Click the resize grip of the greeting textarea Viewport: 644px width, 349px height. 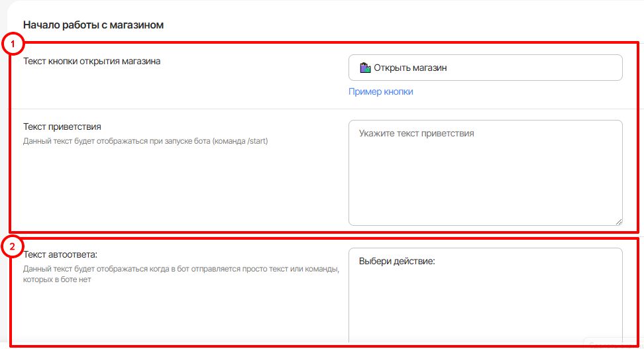coord(619,222)
